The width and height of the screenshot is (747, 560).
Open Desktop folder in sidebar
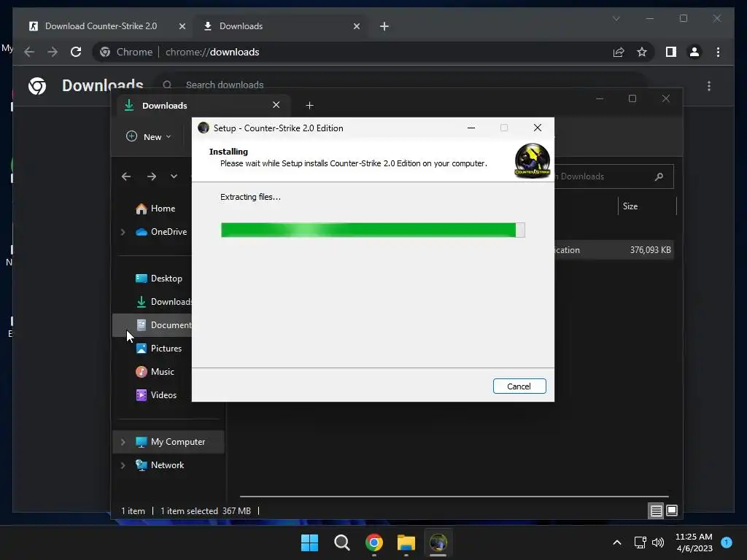pos(159,279)
